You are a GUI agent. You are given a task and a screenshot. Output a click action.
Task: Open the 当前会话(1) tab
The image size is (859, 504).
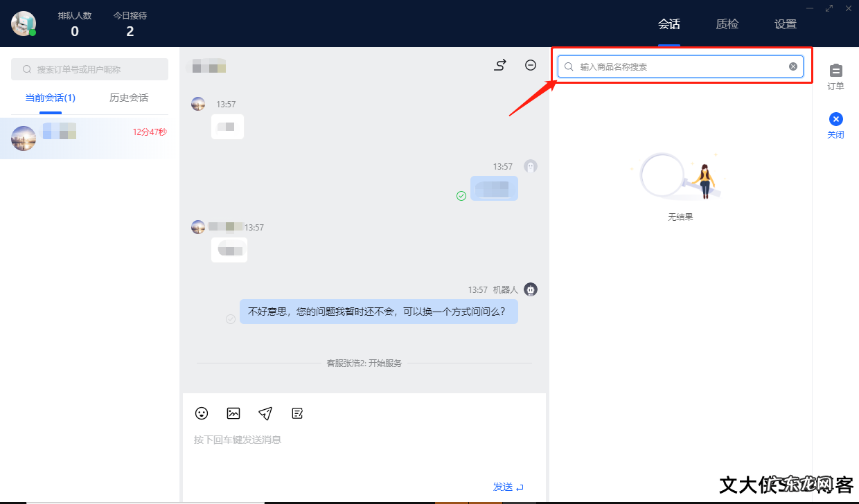(x=48, y=98)
